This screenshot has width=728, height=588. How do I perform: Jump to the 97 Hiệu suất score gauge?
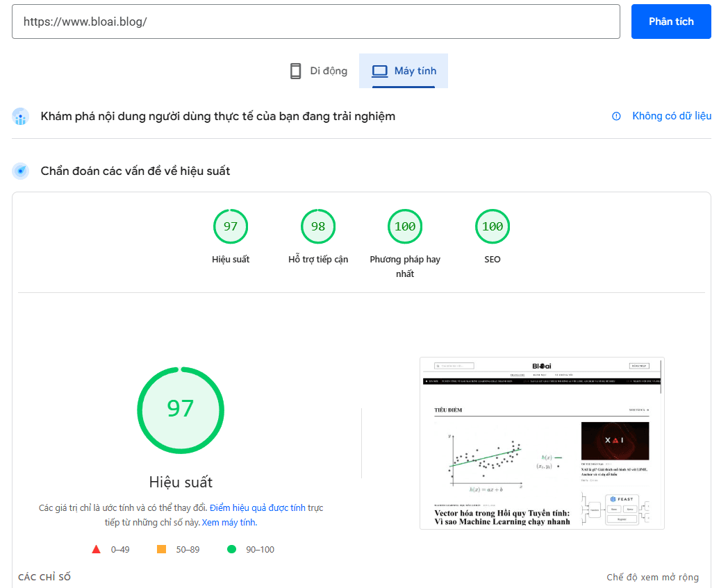pyautogui.click(x=231, y=226)
